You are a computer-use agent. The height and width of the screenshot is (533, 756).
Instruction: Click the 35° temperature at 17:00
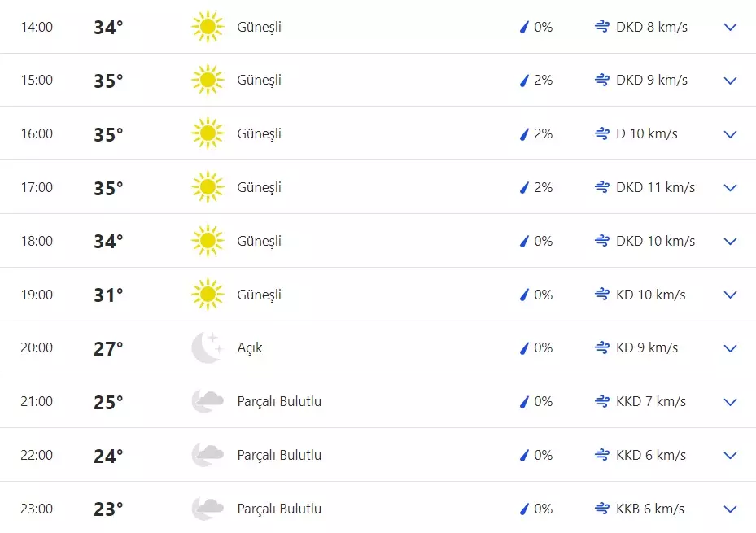108,188
